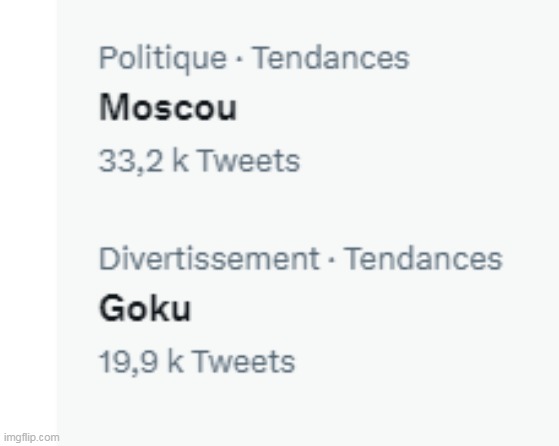Viewport: 559px width, 446px height.
Task: Click Tendances next to Divertissement
Action: point(424,259)
